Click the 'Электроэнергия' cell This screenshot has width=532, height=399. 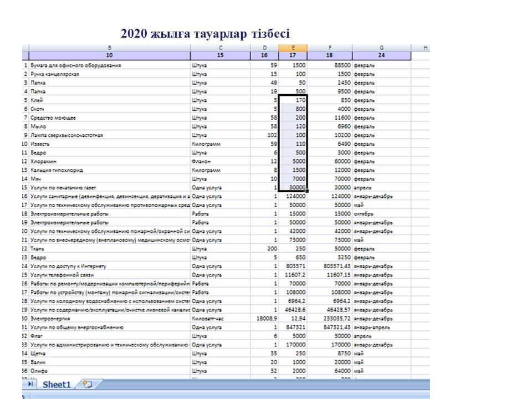click(x=110, y=319)
